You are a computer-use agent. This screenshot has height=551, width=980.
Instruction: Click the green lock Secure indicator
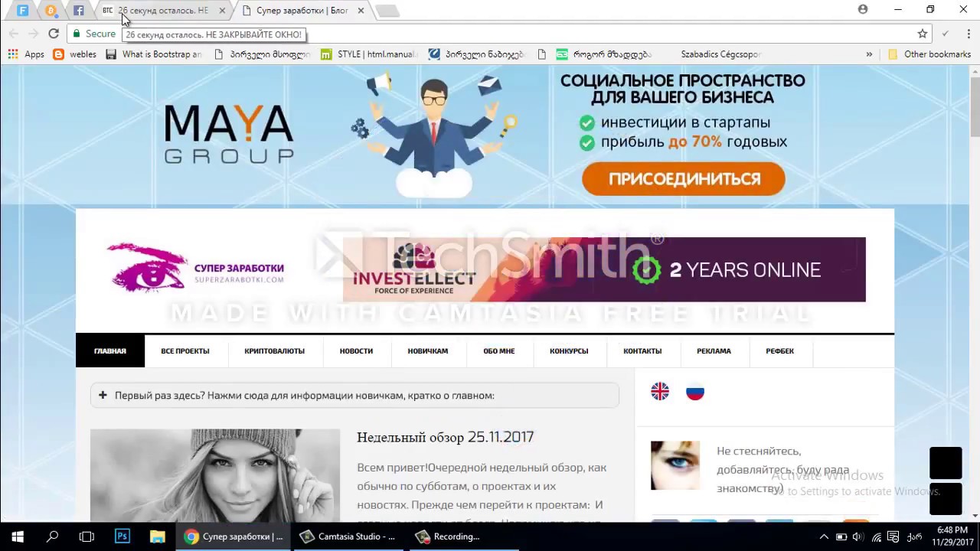click(94, 34)
